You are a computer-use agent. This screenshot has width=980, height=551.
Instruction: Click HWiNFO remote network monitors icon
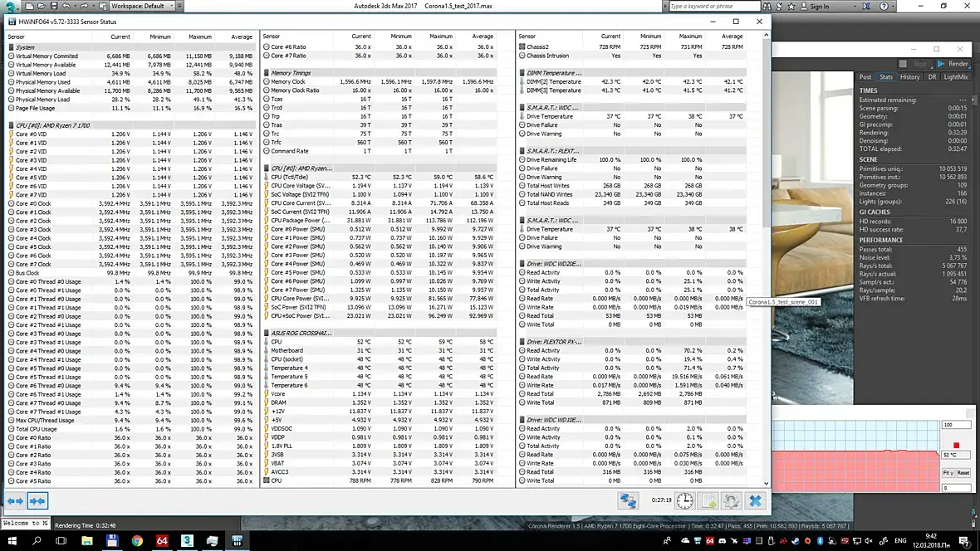(x=628, y=500)
